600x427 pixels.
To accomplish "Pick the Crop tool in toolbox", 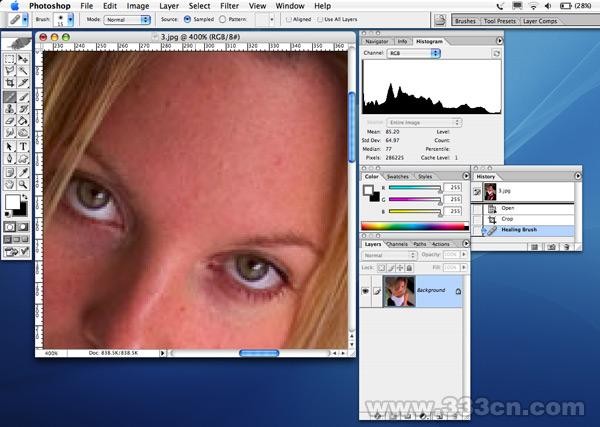I will click(x=9, y=84).
